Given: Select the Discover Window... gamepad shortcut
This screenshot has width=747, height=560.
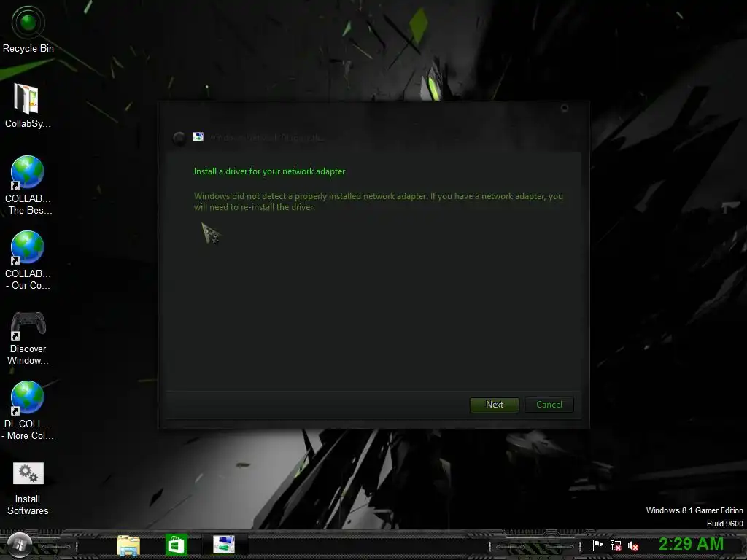Looking at the screenshot, I should tap(28, 338).
